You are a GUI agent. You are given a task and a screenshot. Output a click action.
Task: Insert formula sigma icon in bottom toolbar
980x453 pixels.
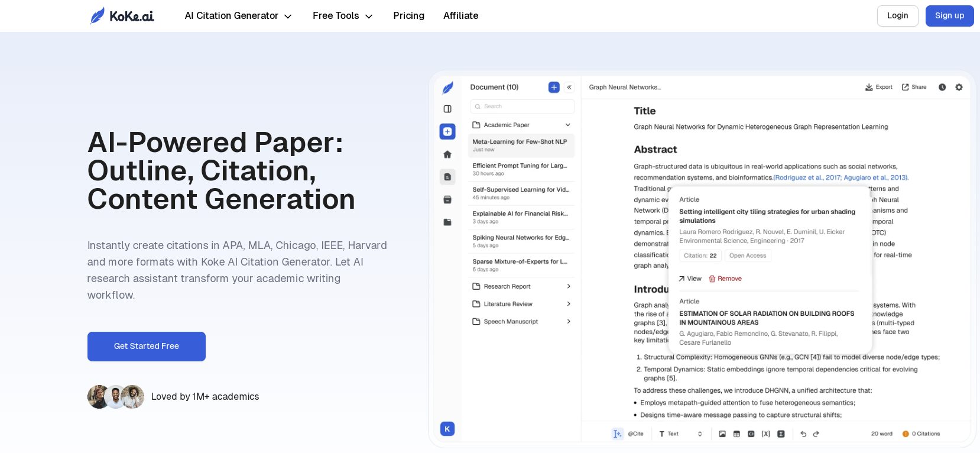pos(781,434)
